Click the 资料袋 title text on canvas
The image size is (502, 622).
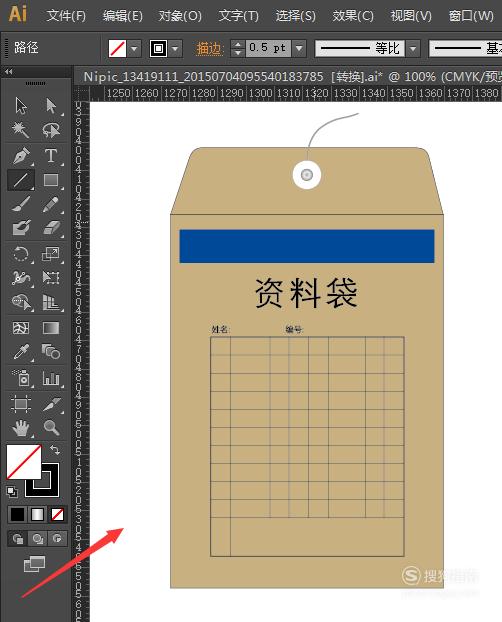pos(306,293)
